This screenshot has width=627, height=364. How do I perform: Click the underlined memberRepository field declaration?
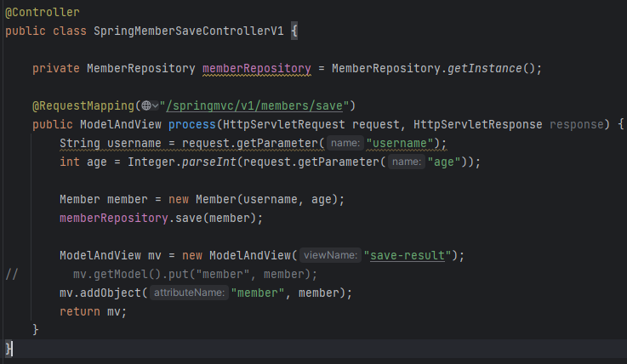pos(257,69)
